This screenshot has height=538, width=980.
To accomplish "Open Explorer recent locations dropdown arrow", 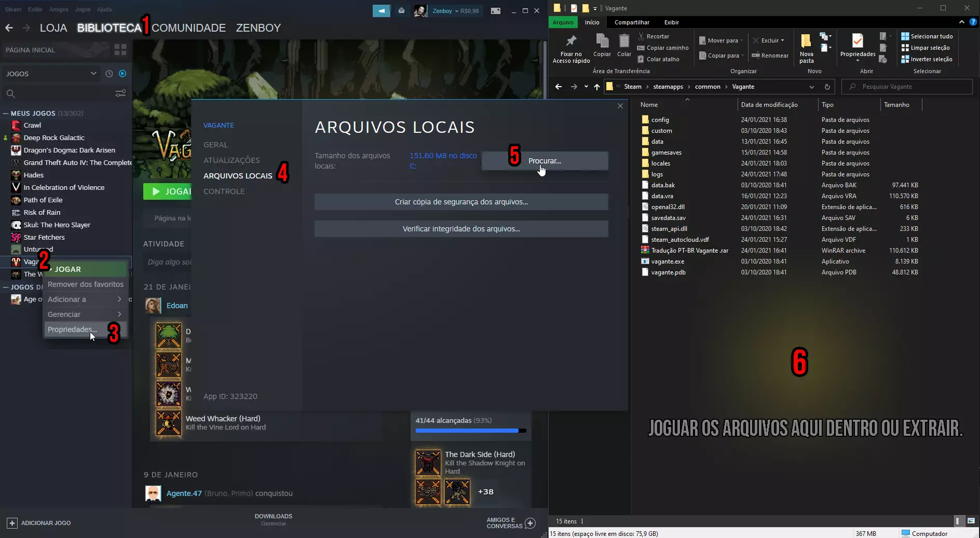I will point(586,87).
